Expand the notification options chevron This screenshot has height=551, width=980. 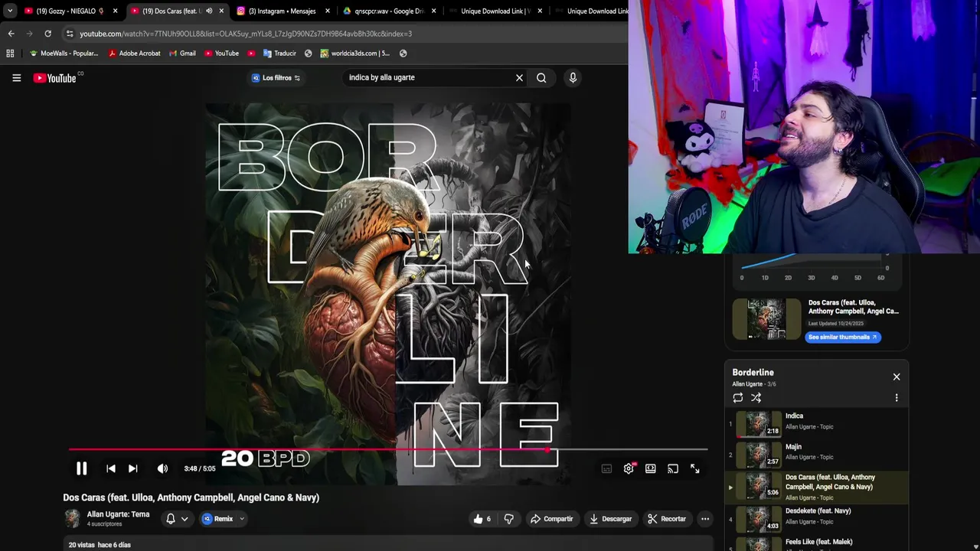tap(185, 519)
